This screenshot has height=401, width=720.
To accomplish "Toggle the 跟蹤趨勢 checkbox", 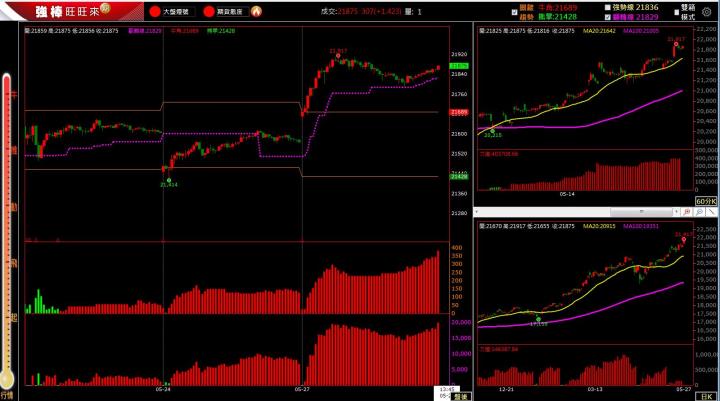I will point(513,11).
